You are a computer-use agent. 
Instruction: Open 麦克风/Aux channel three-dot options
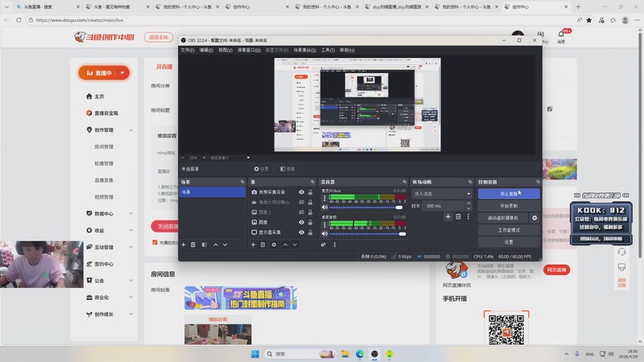pyautogui.click(x=325, y=198)
